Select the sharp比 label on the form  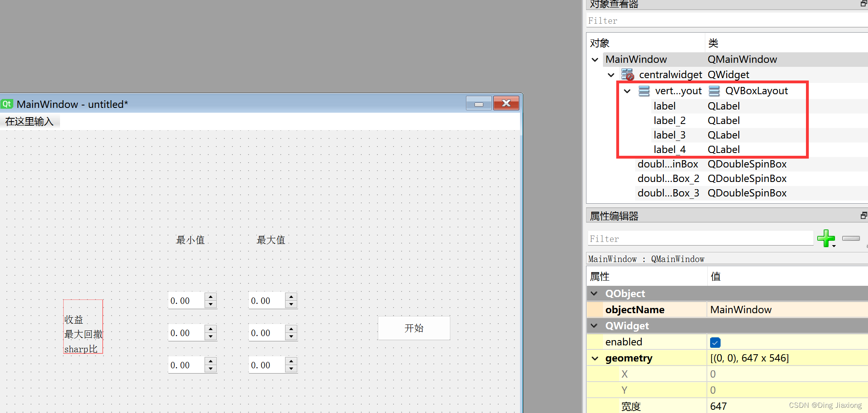(81, 349)
